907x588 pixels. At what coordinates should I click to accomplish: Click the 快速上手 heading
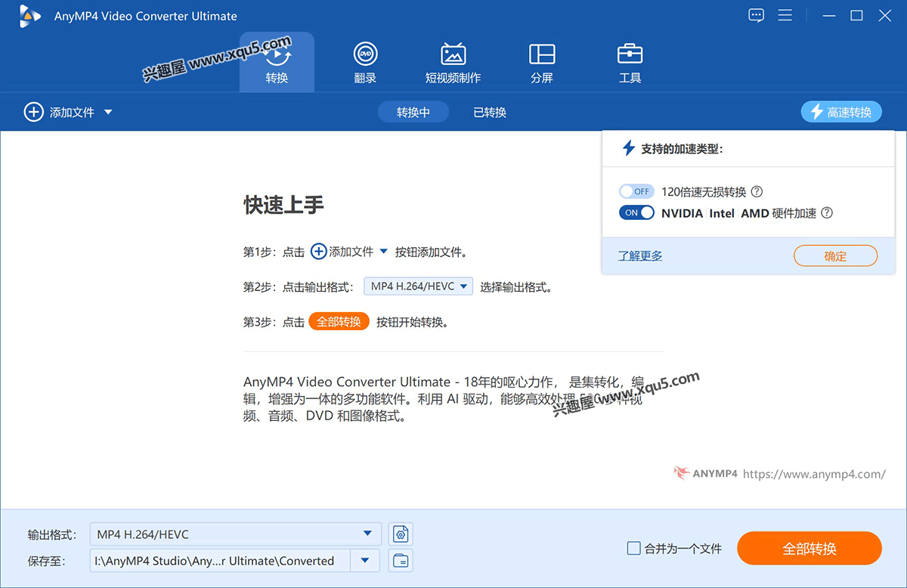coord(284,205)
